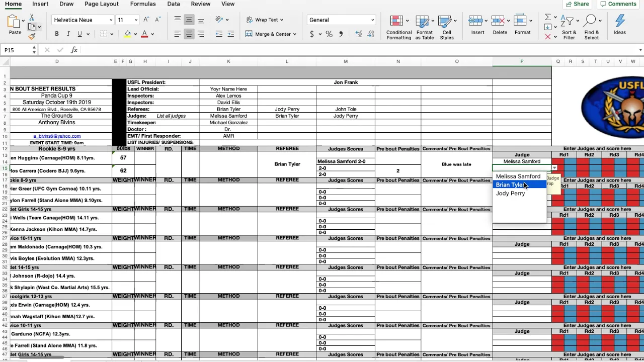Open Conditional Formatting
Viewport: 644px width, 362px height.
click(398, 28)
